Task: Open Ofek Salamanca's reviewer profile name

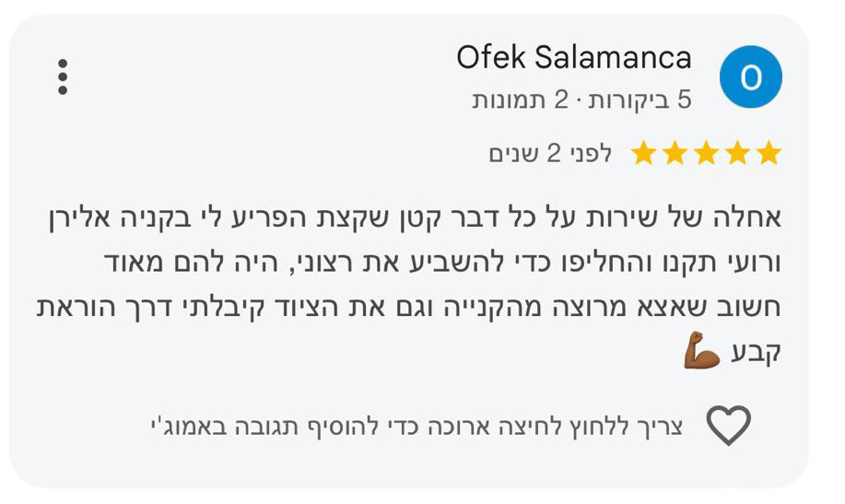Action: (x=574, y=58)
